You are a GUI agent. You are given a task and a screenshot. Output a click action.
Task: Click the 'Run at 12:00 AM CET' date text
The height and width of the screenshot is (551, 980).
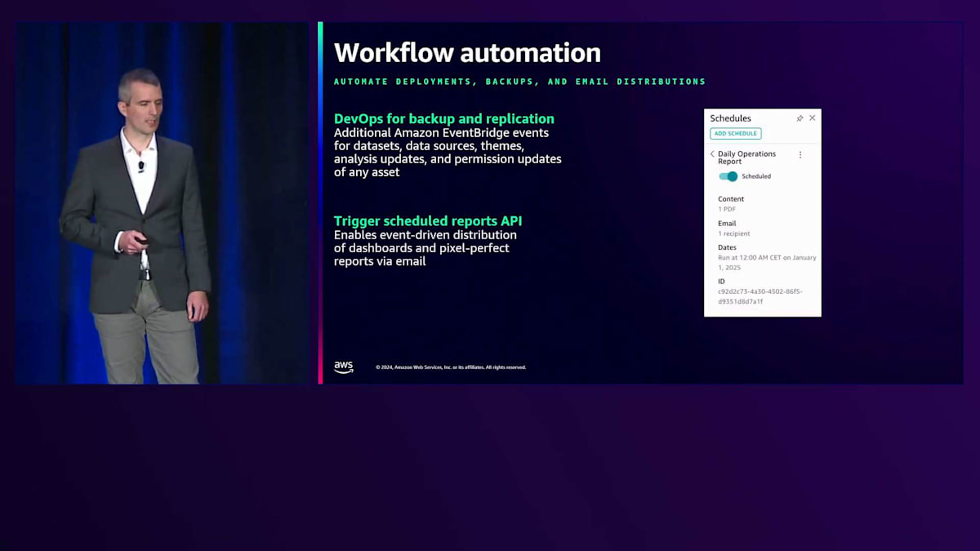tap(767, 262)
